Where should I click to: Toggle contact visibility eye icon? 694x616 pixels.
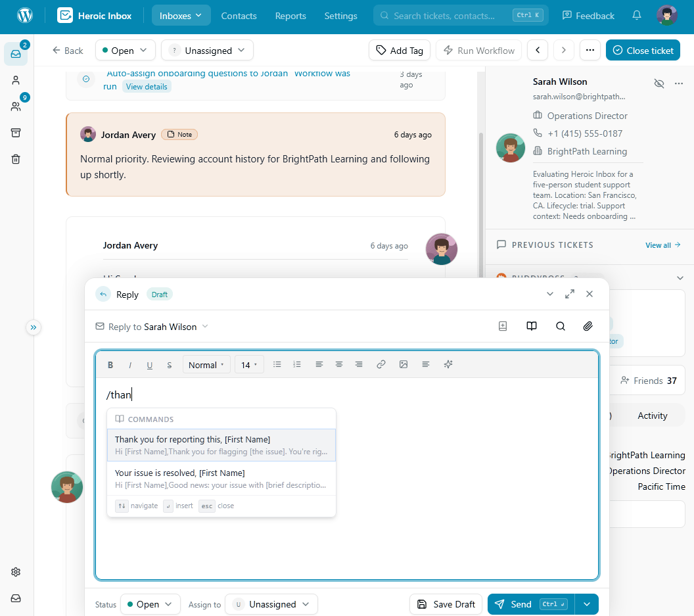pyautogui.click(x=659, y=83)
